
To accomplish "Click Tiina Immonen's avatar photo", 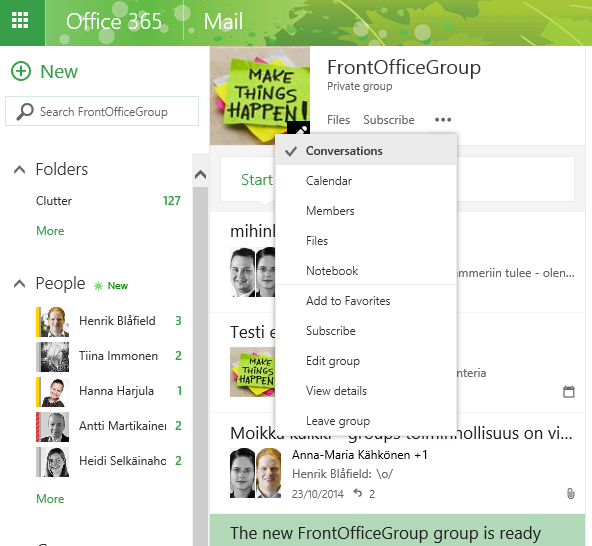I will coord(55,357).
